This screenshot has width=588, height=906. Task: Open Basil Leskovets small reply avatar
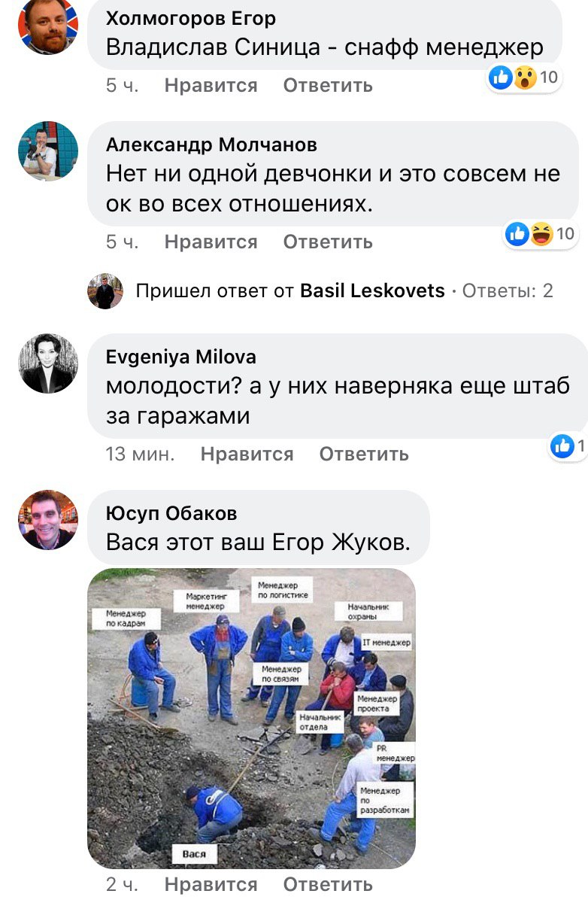pyautogui.click(x=105, y=291)
